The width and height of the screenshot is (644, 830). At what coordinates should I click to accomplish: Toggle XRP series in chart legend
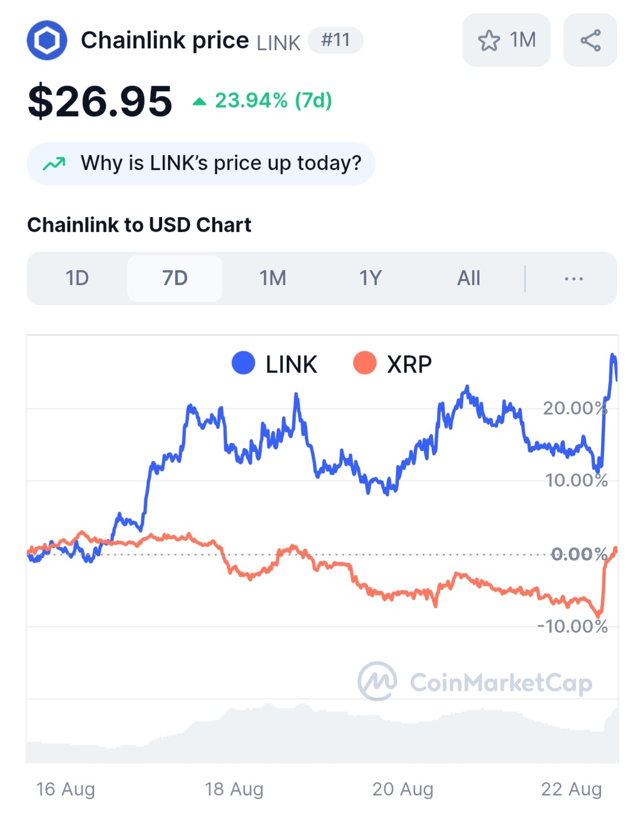(x=409, y=364)
